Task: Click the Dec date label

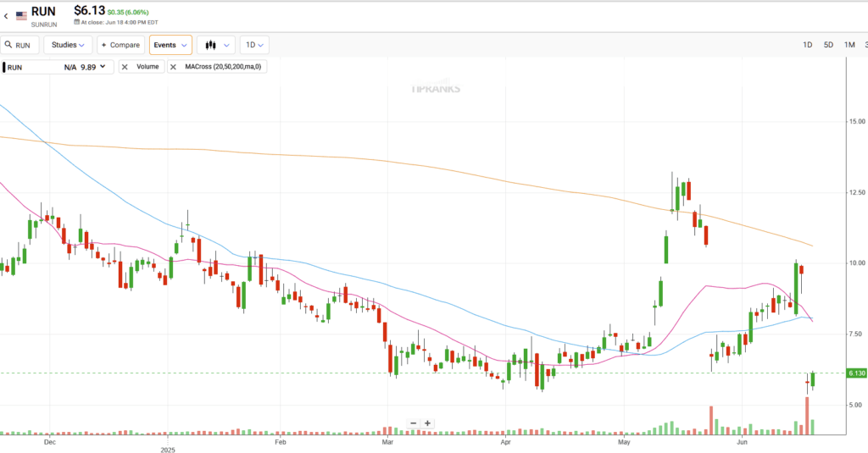Action: pos(50,442)
